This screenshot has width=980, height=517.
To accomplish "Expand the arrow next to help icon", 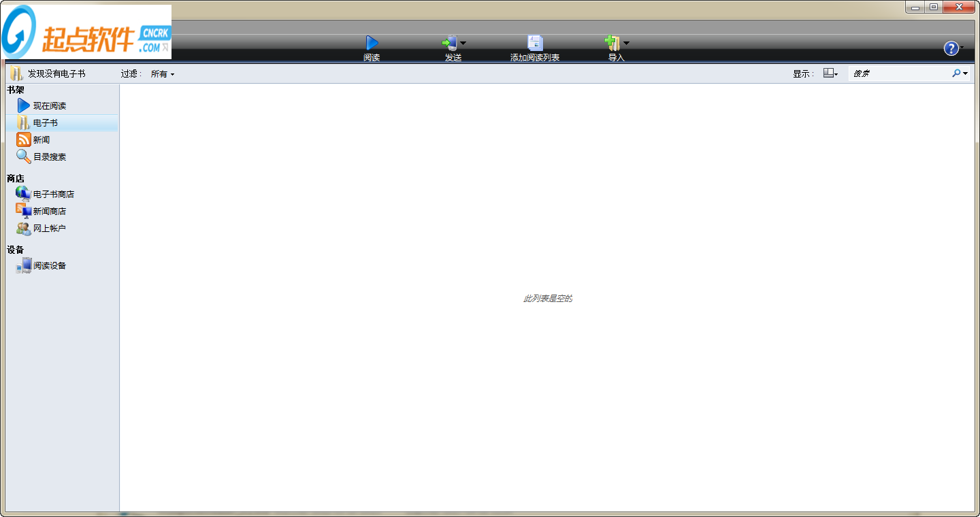I will pyautogui.click(x=962, y=48).
